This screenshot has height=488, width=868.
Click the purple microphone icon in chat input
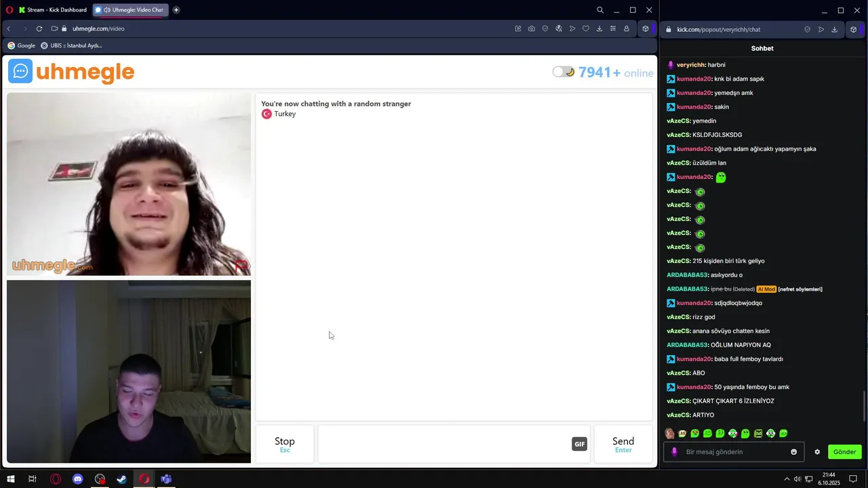(674, 452)
